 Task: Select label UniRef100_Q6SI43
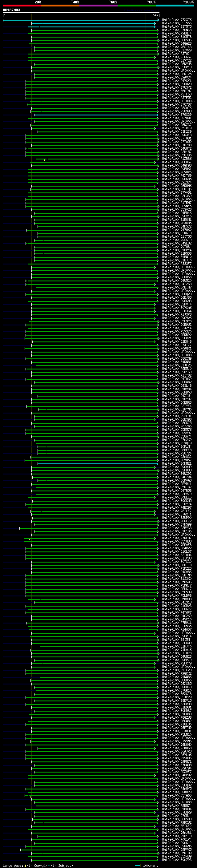click(x=177, y=47)
